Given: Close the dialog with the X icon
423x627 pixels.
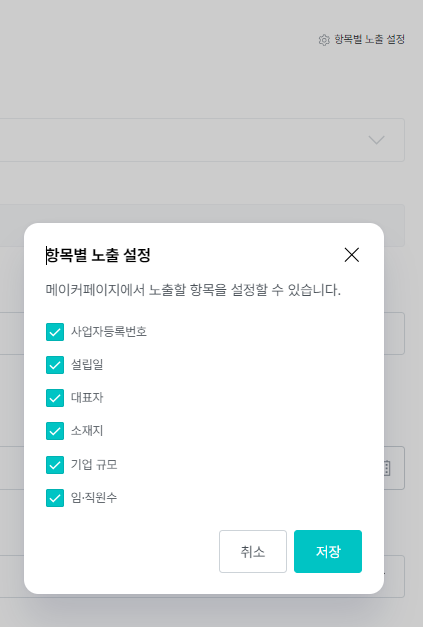Looking at the screenshot, I should point(352,255).
